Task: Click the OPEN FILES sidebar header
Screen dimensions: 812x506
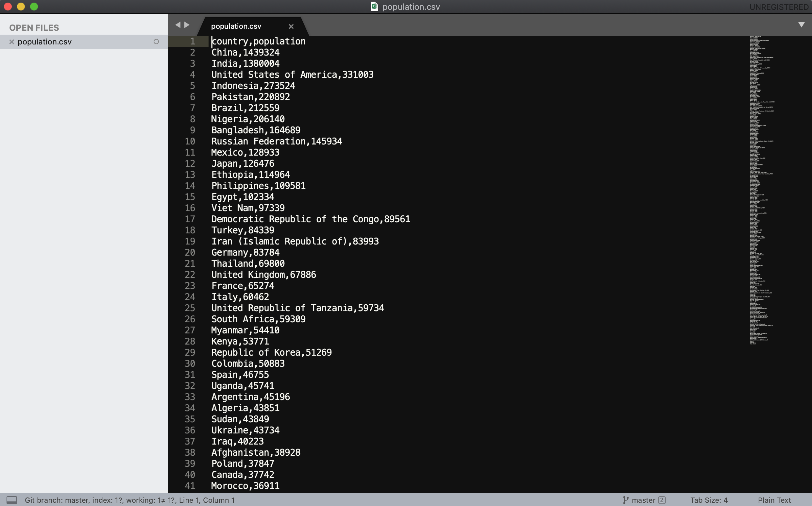Action: (x=34, y=28)
